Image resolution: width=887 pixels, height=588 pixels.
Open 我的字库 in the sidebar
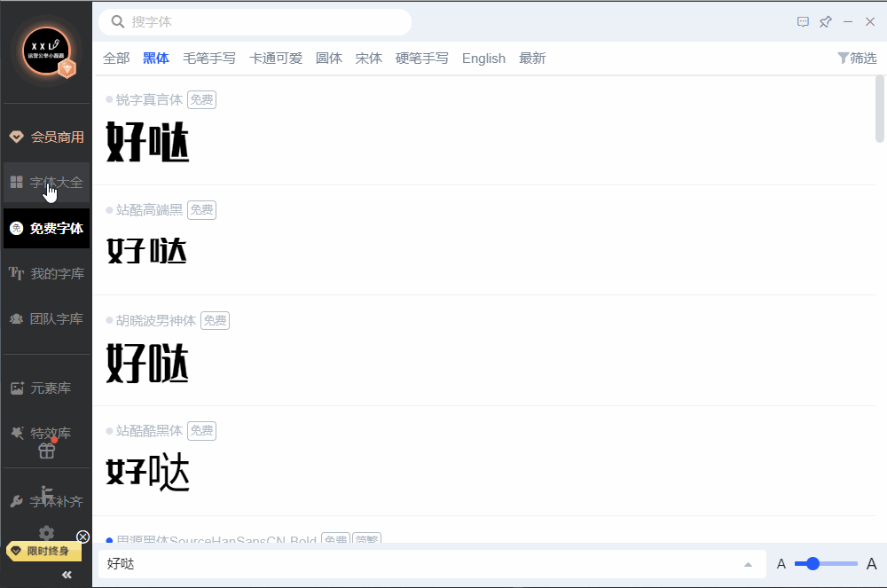coord(46,274)
